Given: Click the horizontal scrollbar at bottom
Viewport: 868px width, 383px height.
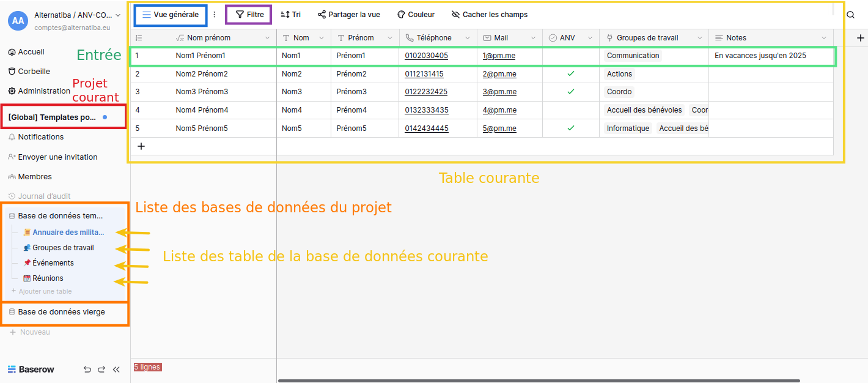Looking at the screenshot, I should click(x=538, y=381).
